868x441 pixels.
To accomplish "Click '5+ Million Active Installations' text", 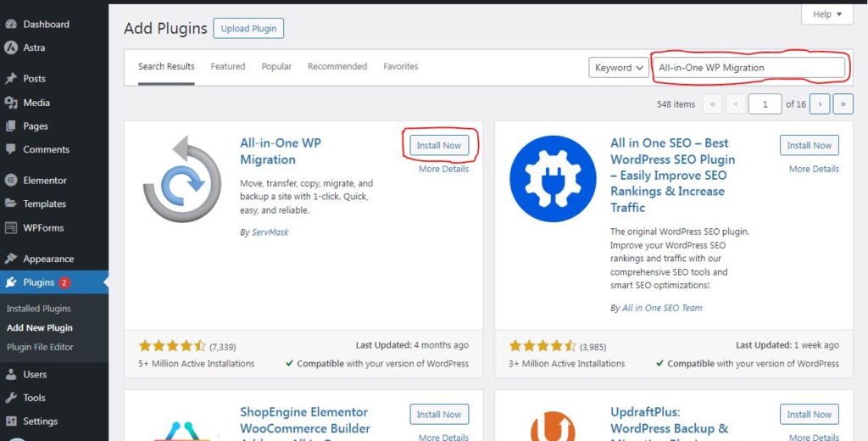I will click(197, 364).
